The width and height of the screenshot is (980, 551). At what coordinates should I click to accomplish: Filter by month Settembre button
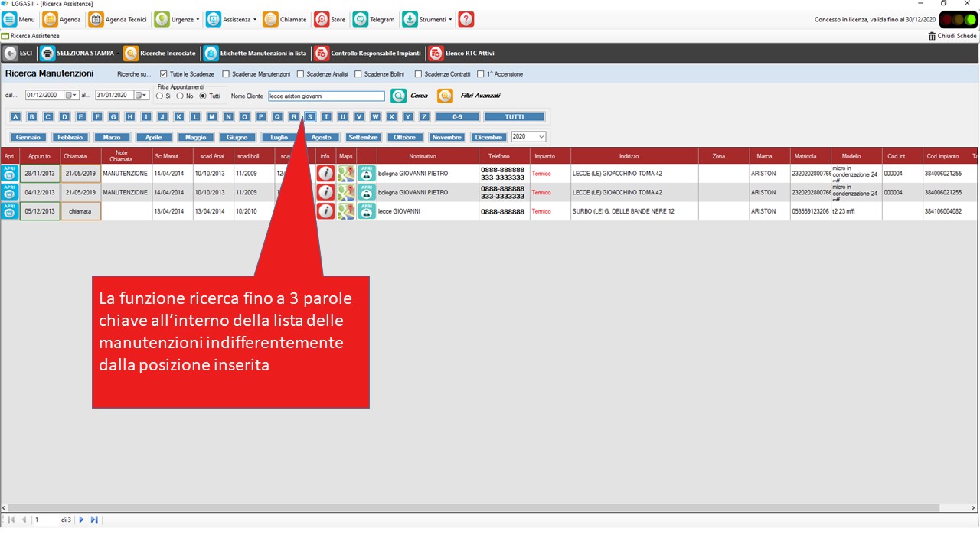[363, 137]
